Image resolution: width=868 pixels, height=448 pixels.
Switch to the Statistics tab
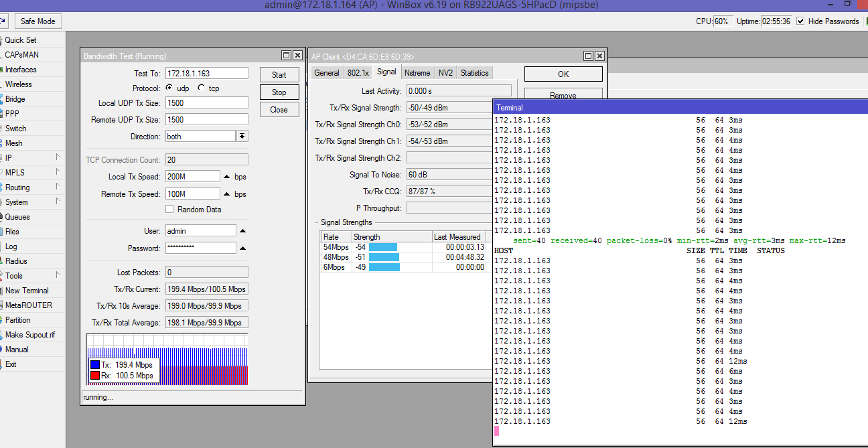(474, 73)
